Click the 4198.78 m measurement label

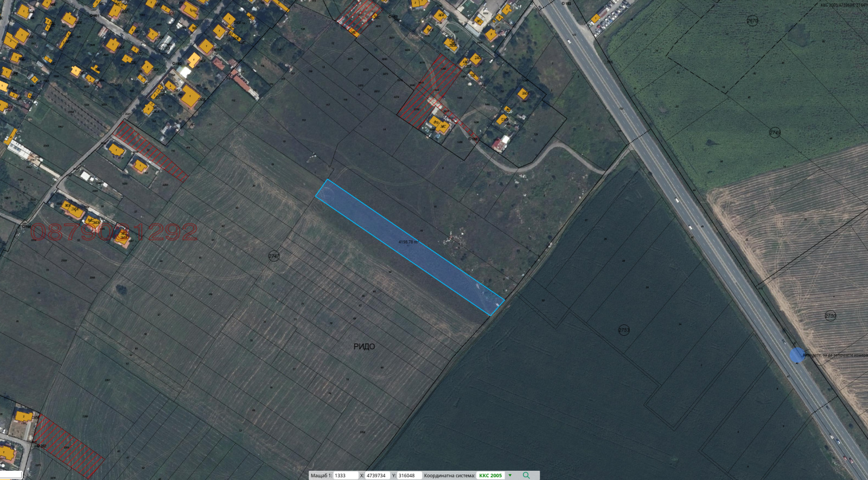click(408, 242)
